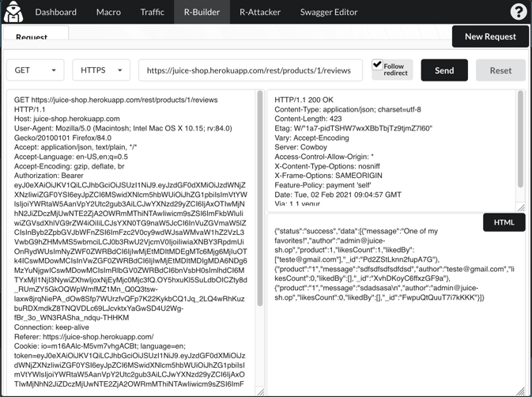Switch to the Traffic tab

click(152, 12)
